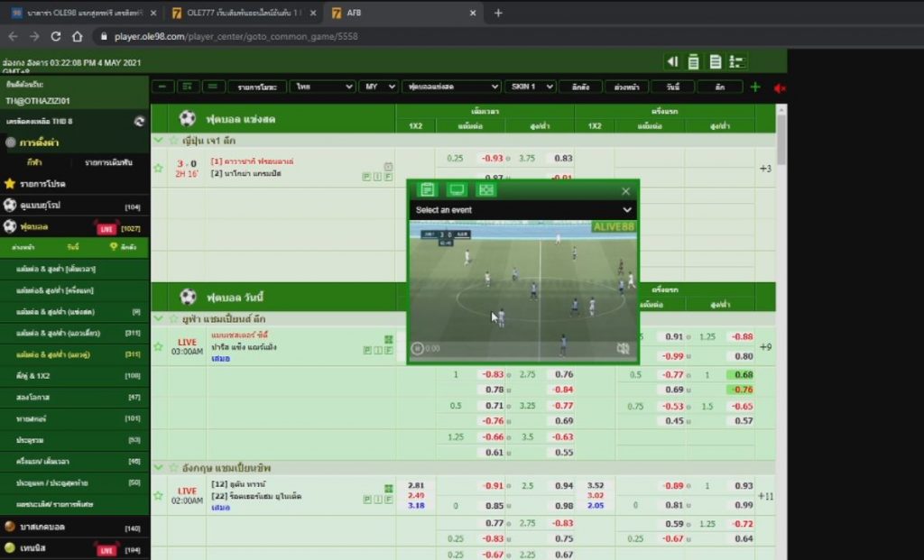Open the SKIN 1 dropdown
Image resolution: width=924 pixels, height=560 pixels.
point(530,87)
